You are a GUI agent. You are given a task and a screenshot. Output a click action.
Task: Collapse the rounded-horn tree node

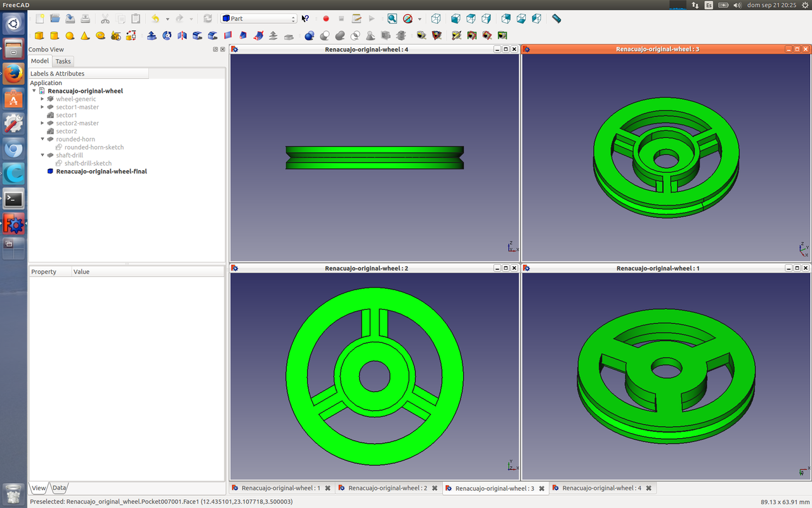pos(43,139)
